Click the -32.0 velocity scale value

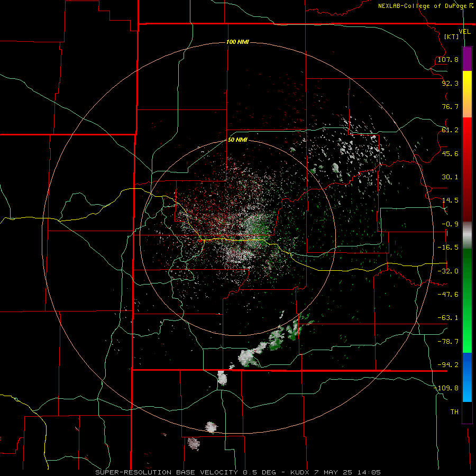448,271
